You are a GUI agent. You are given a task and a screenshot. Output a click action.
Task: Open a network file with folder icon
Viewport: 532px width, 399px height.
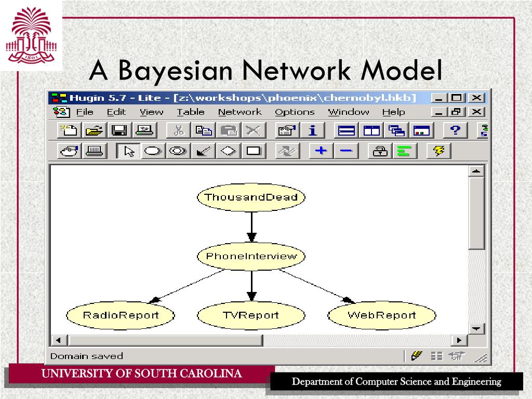pos(94,130)
